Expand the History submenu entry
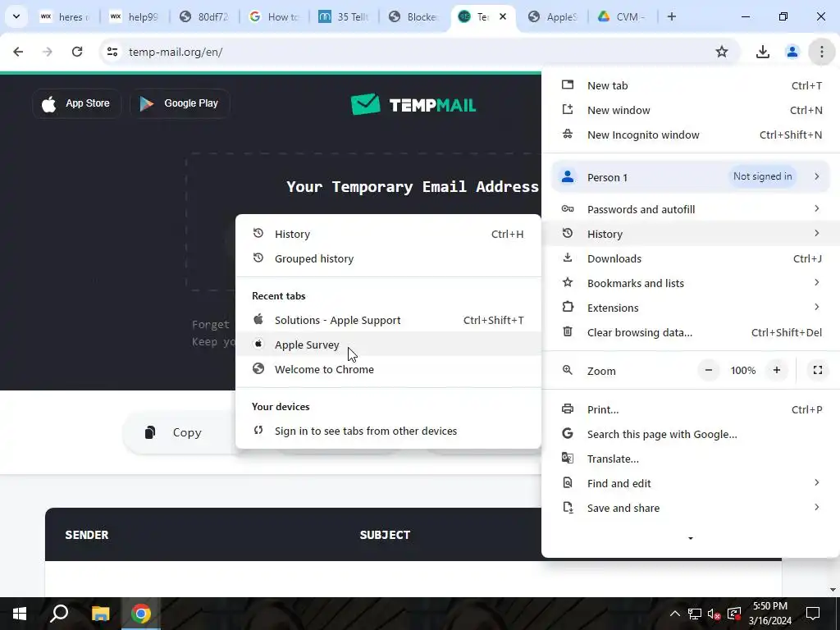Screen dimensions: 840x630 691,234
